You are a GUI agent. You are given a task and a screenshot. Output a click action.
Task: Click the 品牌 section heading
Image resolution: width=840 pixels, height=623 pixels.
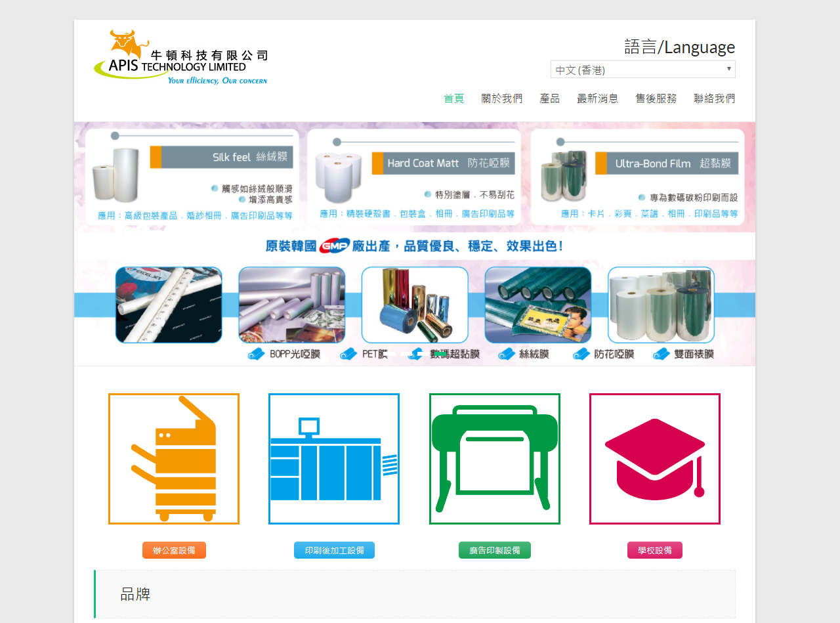point(136,594)
